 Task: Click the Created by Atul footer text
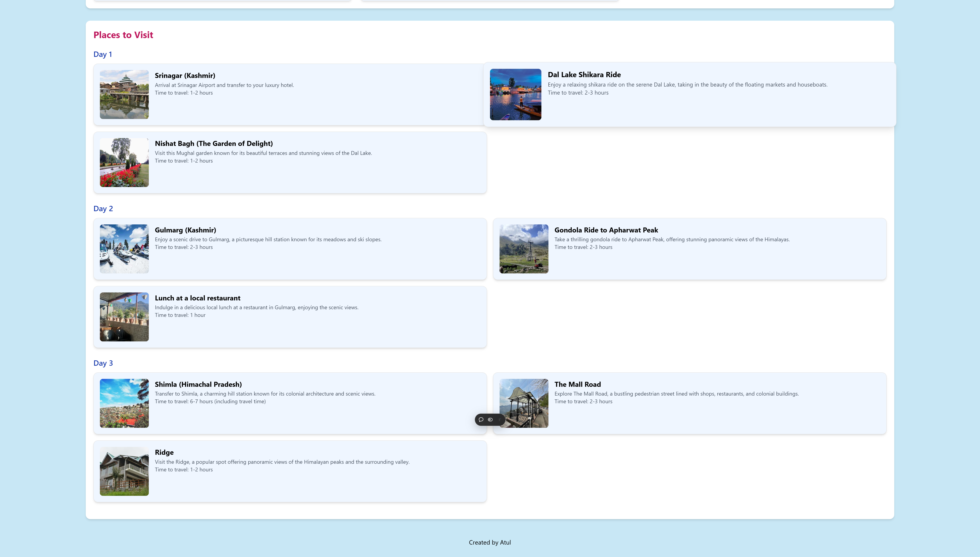[x=489, y=542]
